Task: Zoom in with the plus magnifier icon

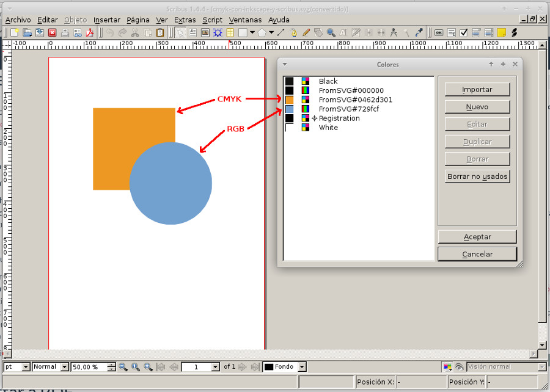Action: [x=148, y=367]
